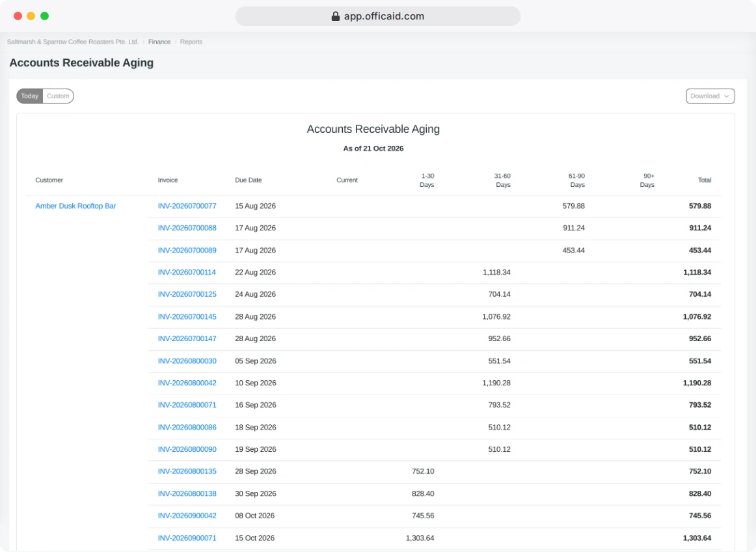Click the 1,303.64 amount in 1-30 Days column
The width and height of the screenshot is (756, 552).
click(x=420, y=538)
